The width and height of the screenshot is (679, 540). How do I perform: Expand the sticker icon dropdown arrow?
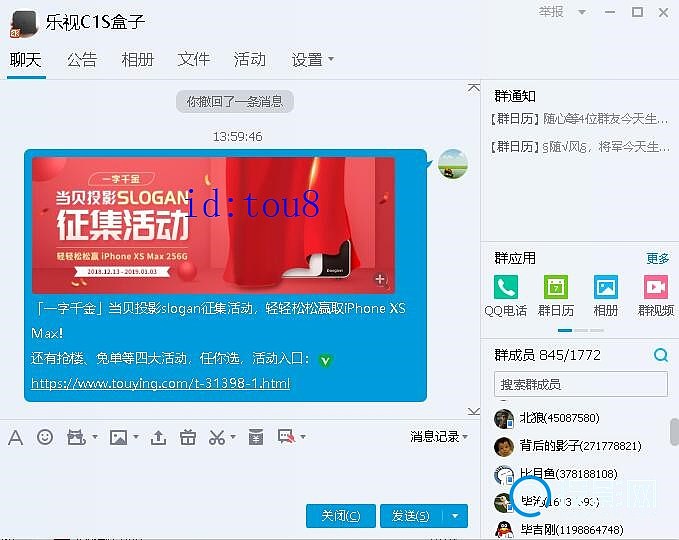pyautogui.click(x=95, y=437)
